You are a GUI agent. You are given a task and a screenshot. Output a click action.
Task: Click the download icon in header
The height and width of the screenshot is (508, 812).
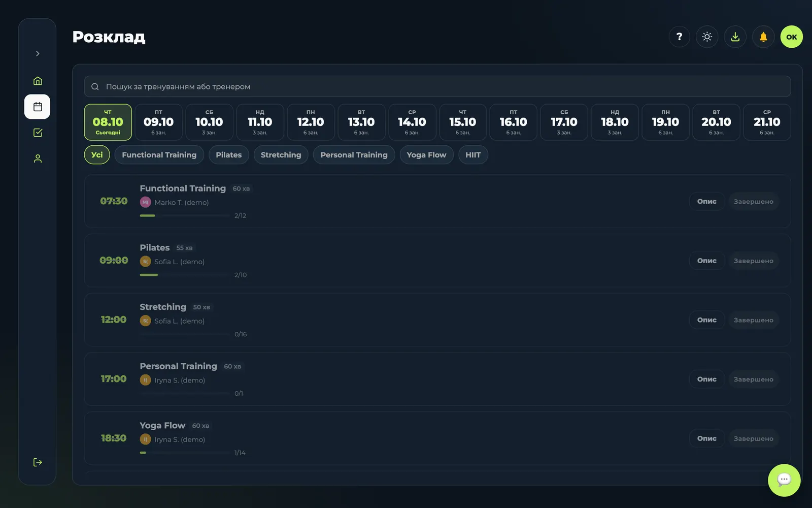pos(735,37)
